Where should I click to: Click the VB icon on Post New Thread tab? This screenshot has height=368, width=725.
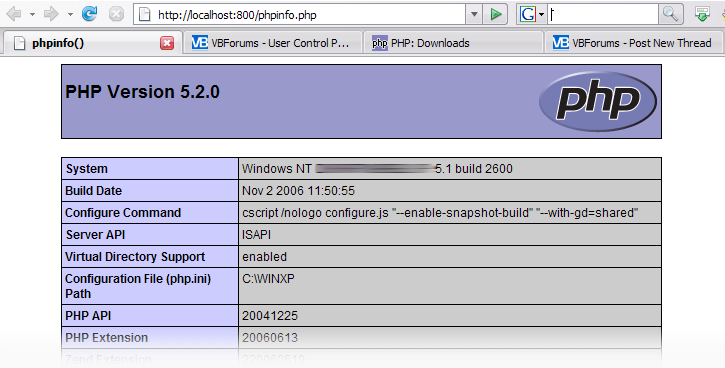point(560,43)
